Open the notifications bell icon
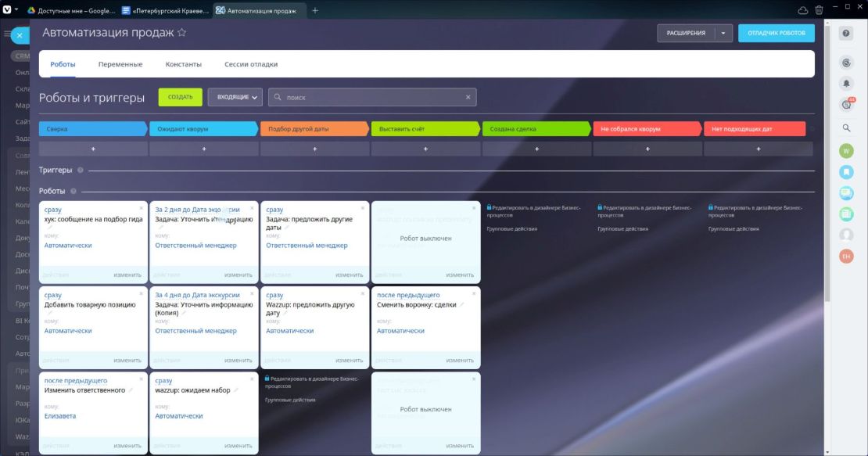The image size is (868, 456). pos(846,84)
